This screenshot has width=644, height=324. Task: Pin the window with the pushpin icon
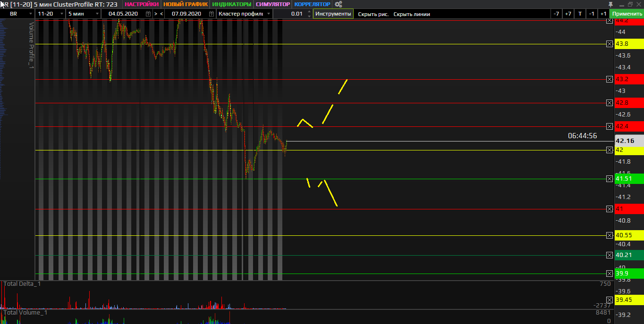tap(610, 4)
